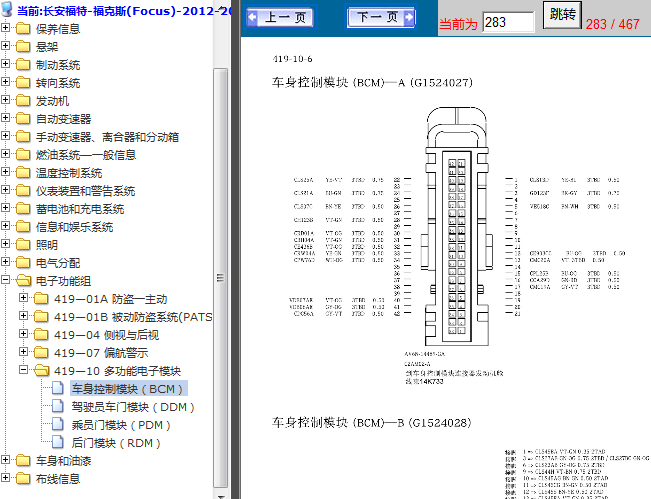Screen dimensions: 651x499
Task: Click the 283 / 467 page counter
Action: point(612,24)
